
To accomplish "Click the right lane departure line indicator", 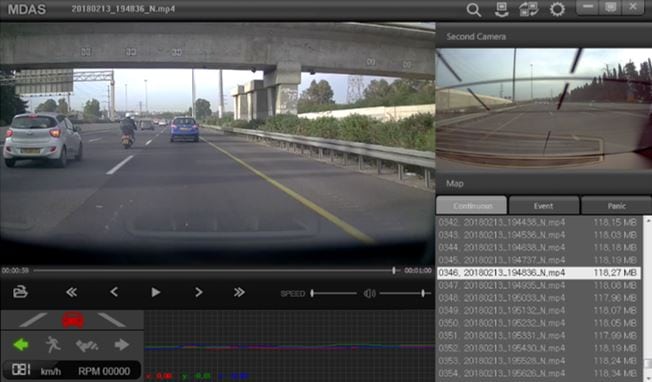I will pyautogui.click(x=111, y=320).
